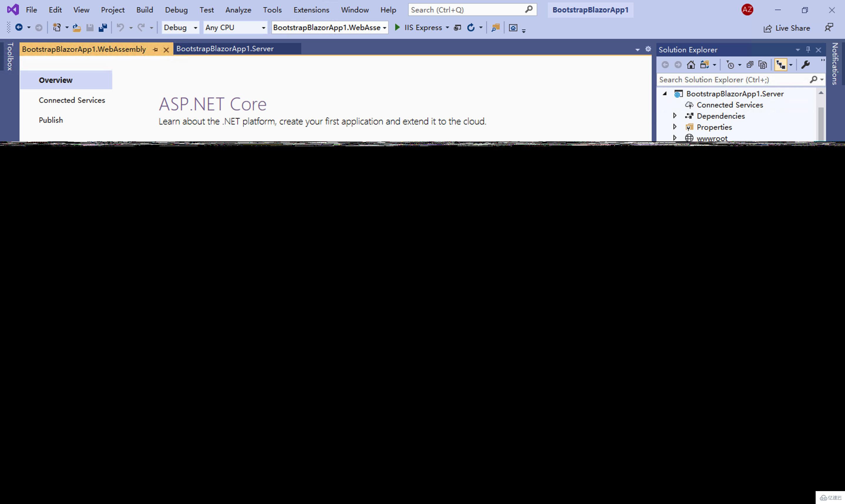Expand the Properties node
Screen dimensions: 845x504
(675, 127)
